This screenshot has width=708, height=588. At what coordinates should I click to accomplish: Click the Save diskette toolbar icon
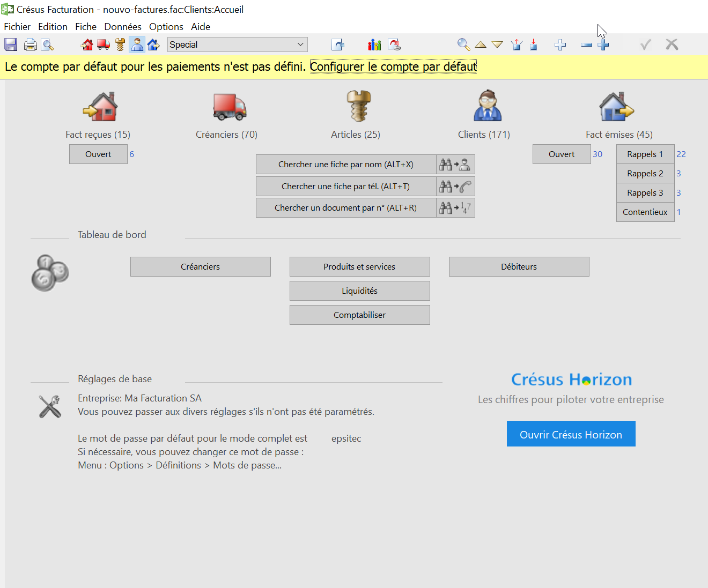11,44
